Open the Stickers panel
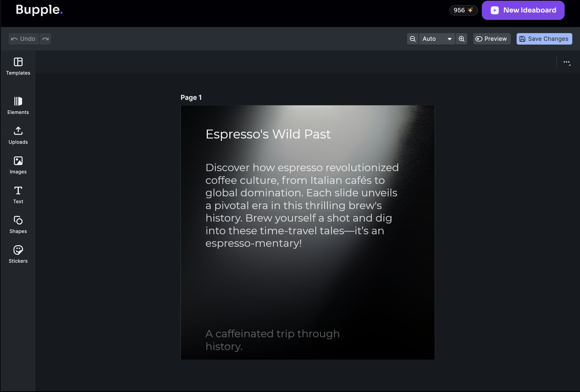 tap(18, 254)
